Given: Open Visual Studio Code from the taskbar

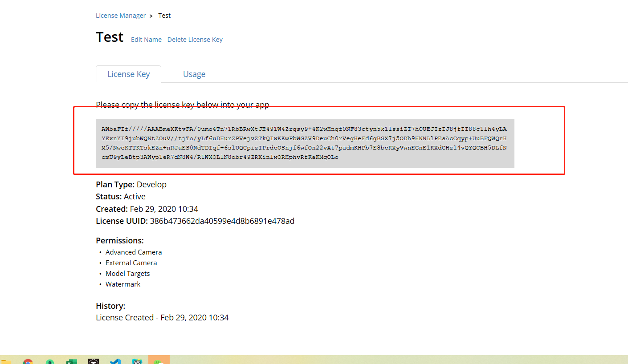Looking at the screenshot, I should pyautogui.click(x=115, y=361).
